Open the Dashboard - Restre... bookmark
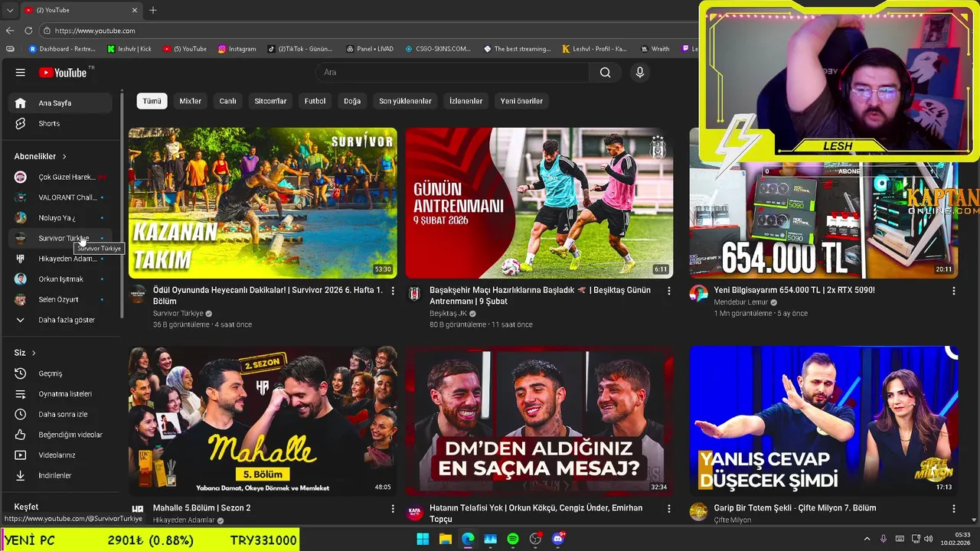The width and height of the screenshot is (980, 551). tap(62, 49)
